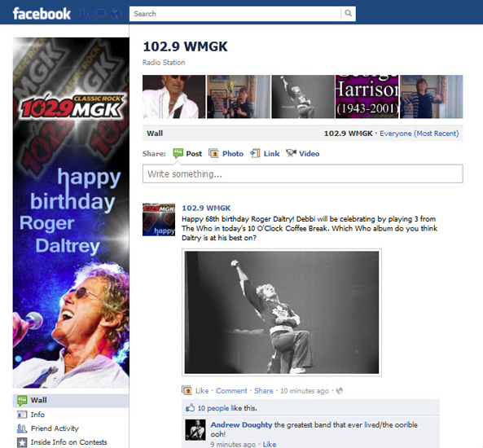Click the search magnifier icon

pyautogui.click(x=348, y=13)
